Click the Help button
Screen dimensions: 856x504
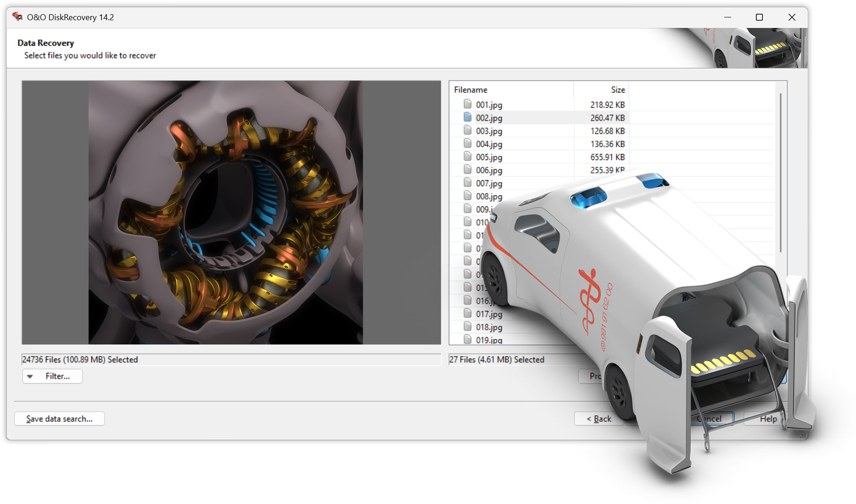pyautogui.click(x=767, y=419)
